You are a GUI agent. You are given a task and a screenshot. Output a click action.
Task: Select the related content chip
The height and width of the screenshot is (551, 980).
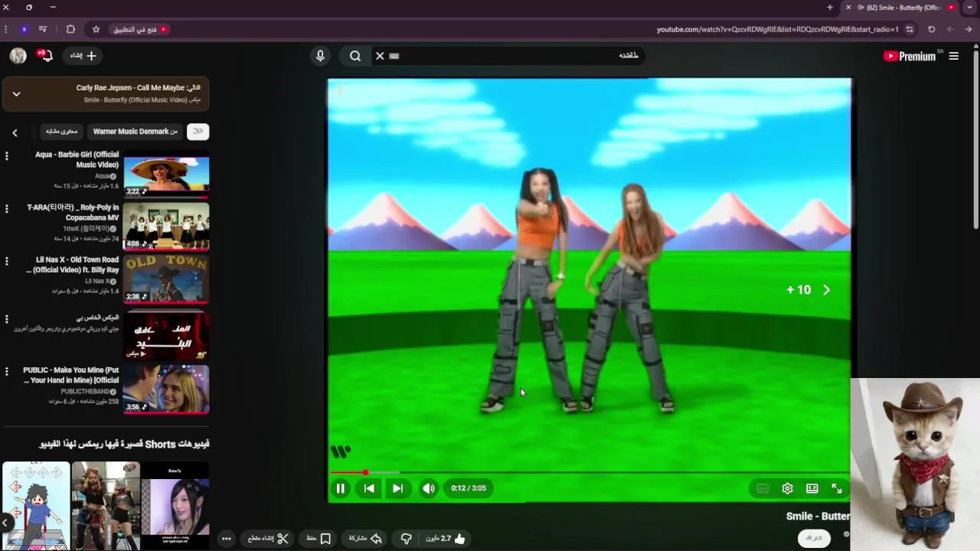click(x=61, y=132)
